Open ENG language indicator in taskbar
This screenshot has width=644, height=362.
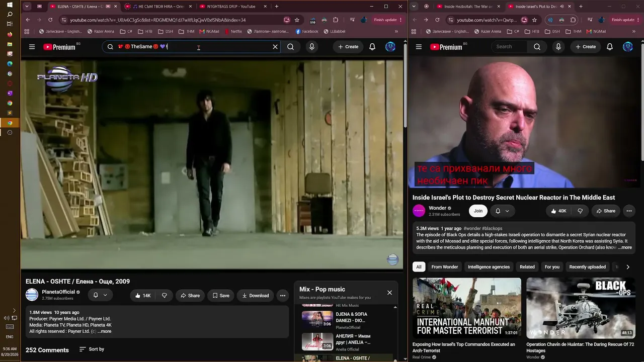(10, 337)
